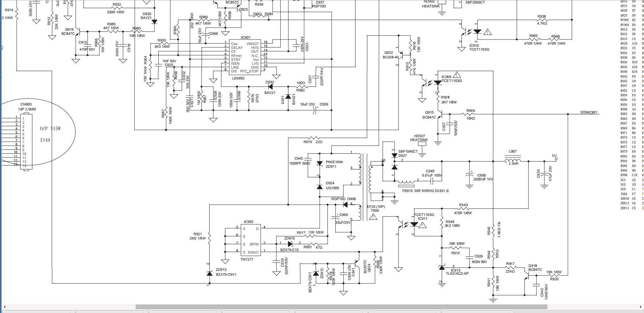Click the D931 diode label
The height and width of the screenshot is (313, 644).
click(x=283, y=100)
